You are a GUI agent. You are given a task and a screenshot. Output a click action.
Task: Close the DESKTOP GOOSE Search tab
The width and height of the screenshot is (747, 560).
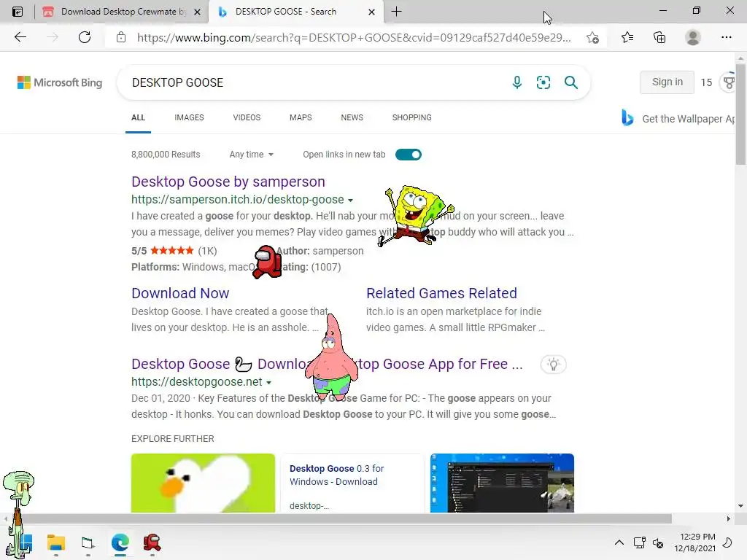point(371,12)
